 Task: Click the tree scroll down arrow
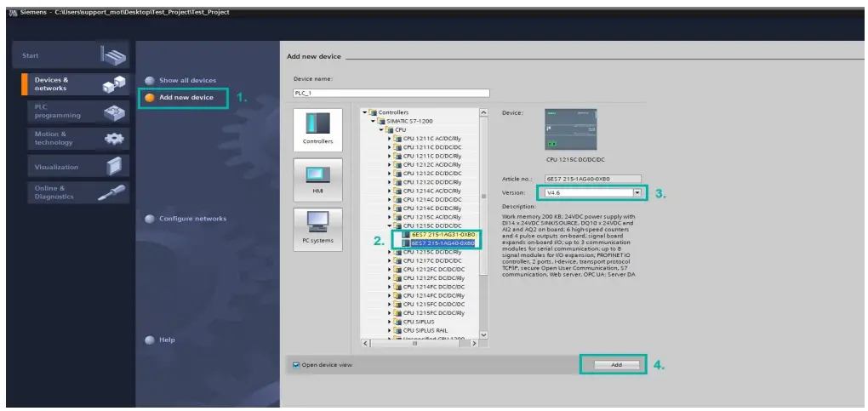(483, 334)
